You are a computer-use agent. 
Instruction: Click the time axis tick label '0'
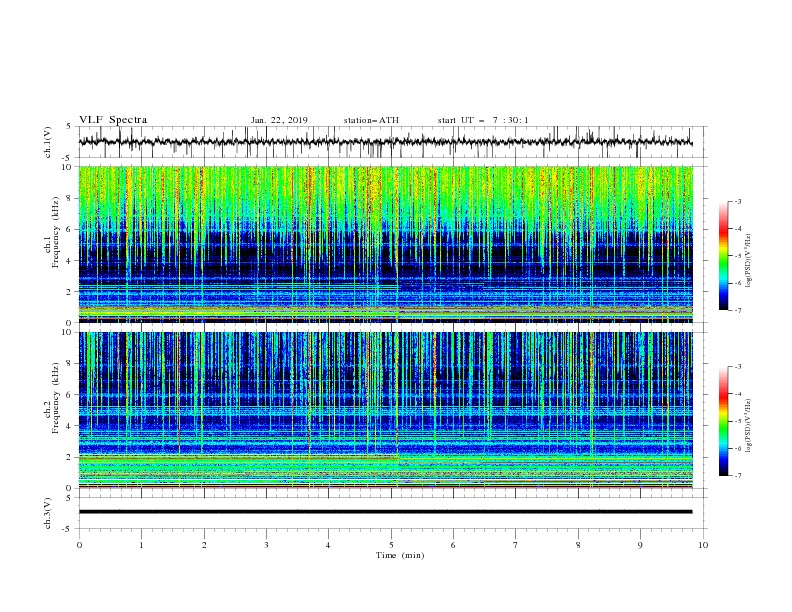79,545
